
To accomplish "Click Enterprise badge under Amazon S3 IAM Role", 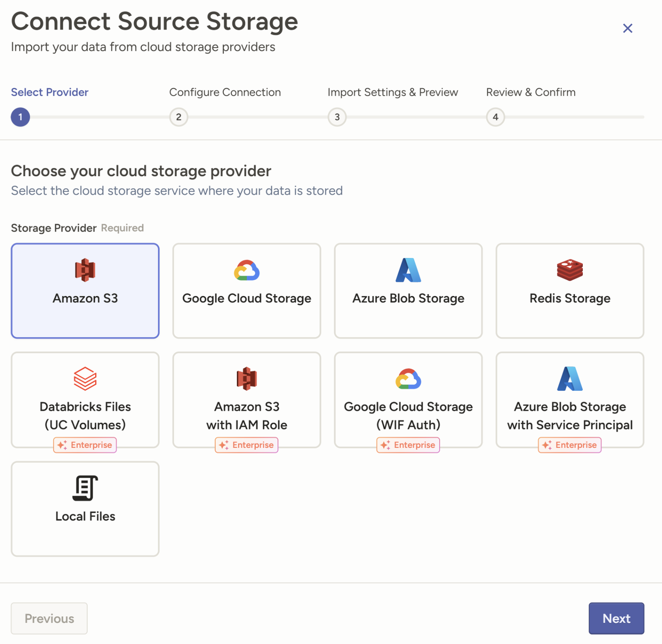I will [247, 445].
